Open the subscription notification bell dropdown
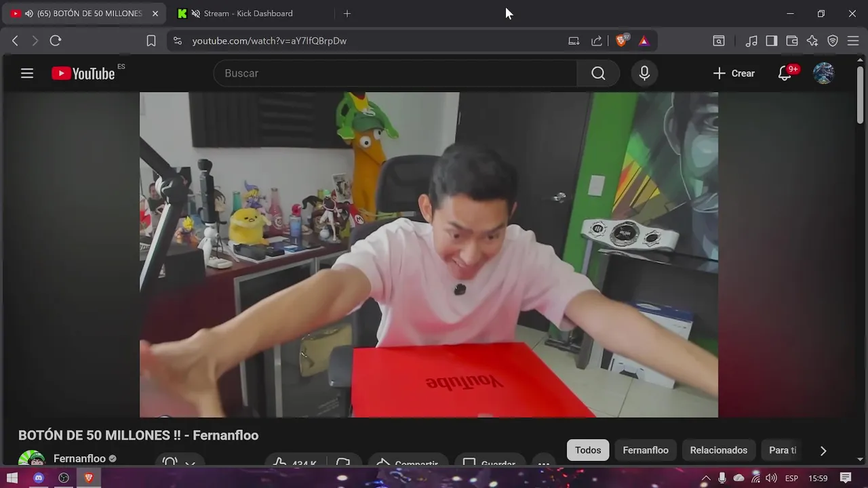868x488 pixels. point(180,460)
